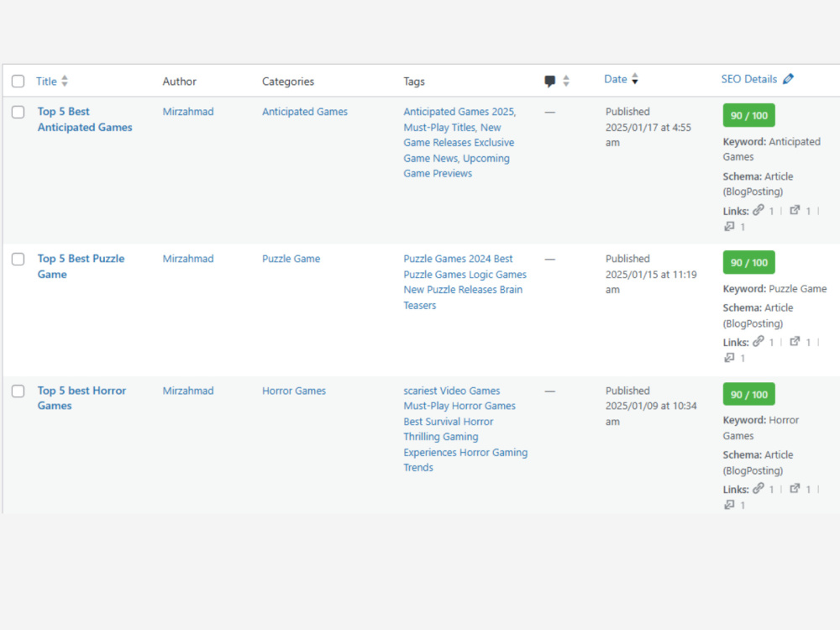Click 90 / 100 SEO score for Horror Games
840x630 pixels.
(749, 394)
